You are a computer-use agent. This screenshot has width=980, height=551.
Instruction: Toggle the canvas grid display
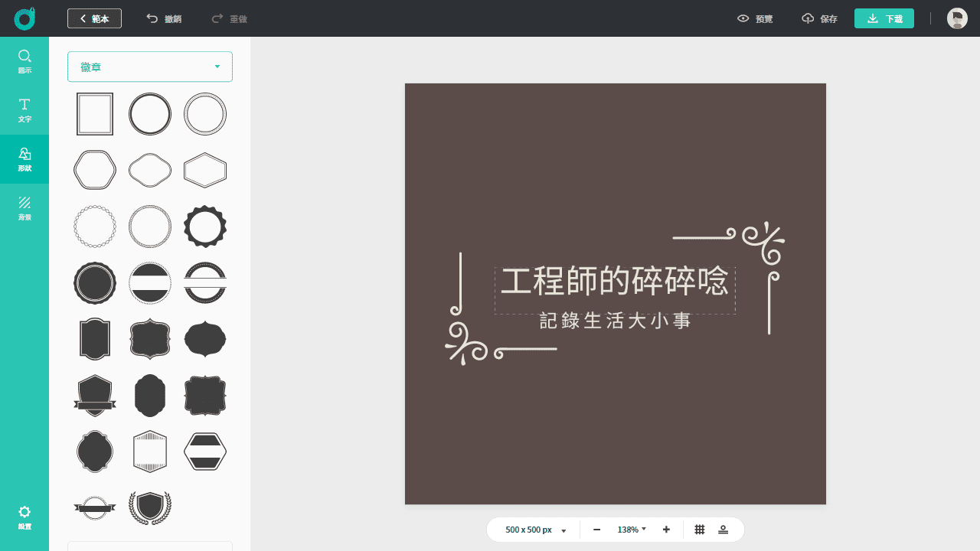(698, 529)
